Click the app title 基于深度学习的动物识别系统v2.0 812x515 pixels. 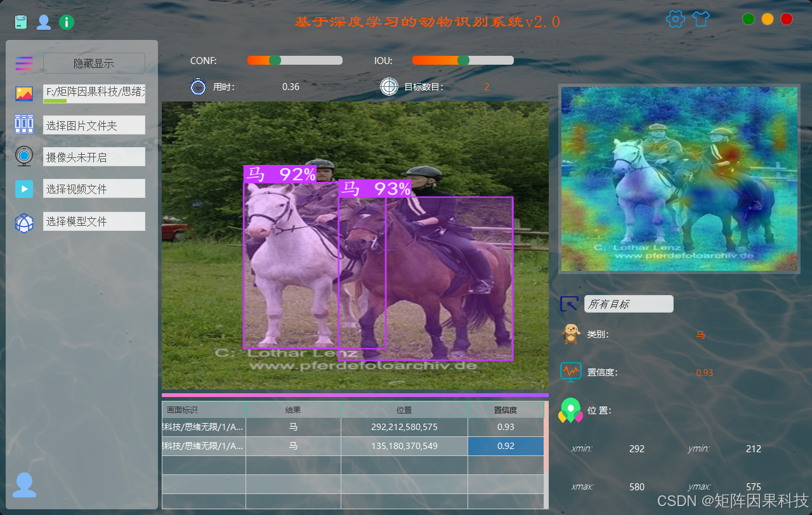428,22
